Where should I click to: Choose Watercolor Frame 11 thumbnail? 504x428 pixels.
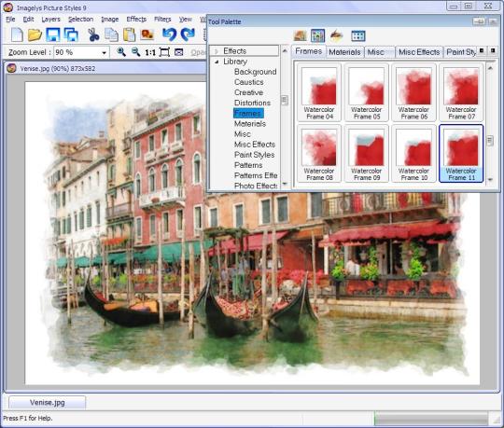[461, 154]
